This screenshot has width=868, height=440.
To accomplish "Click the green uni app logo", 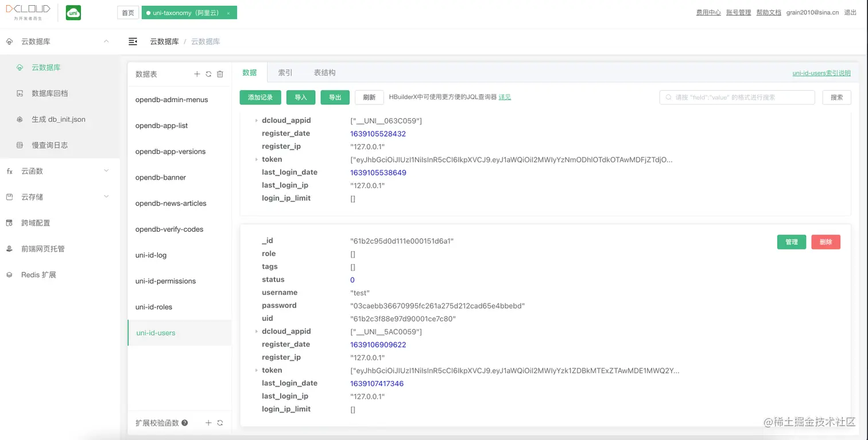I will point(73,13).
